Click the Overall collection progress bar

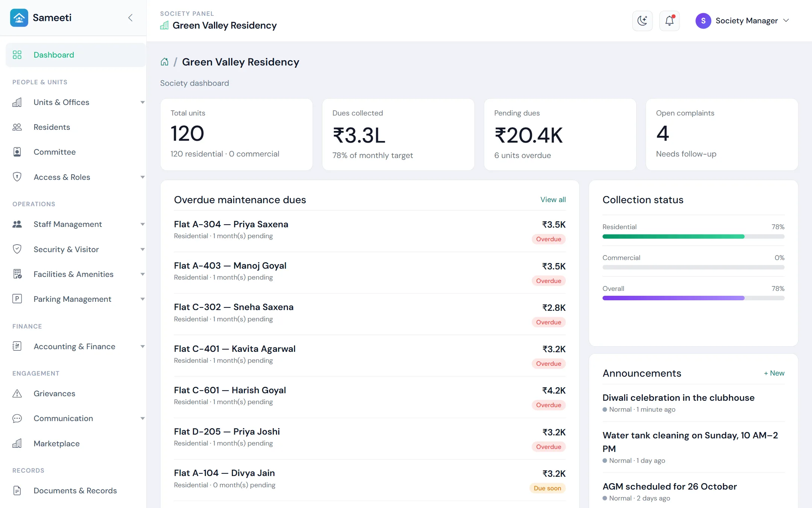693,298
